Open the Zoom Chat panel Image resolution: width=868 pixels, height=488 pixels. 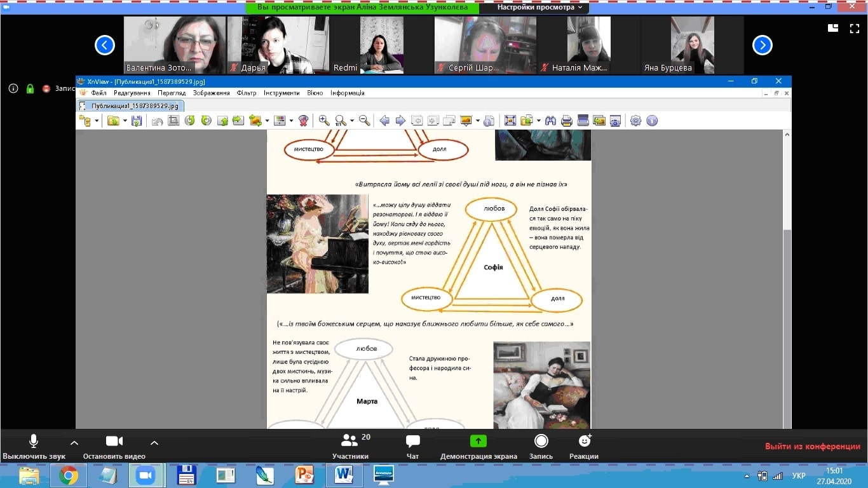point(412,447)
